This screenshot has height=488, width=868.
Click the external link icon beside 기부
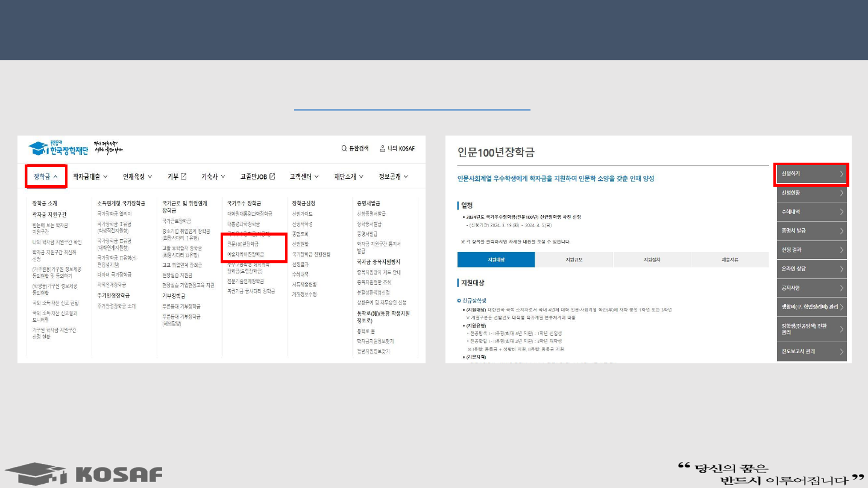184,177
